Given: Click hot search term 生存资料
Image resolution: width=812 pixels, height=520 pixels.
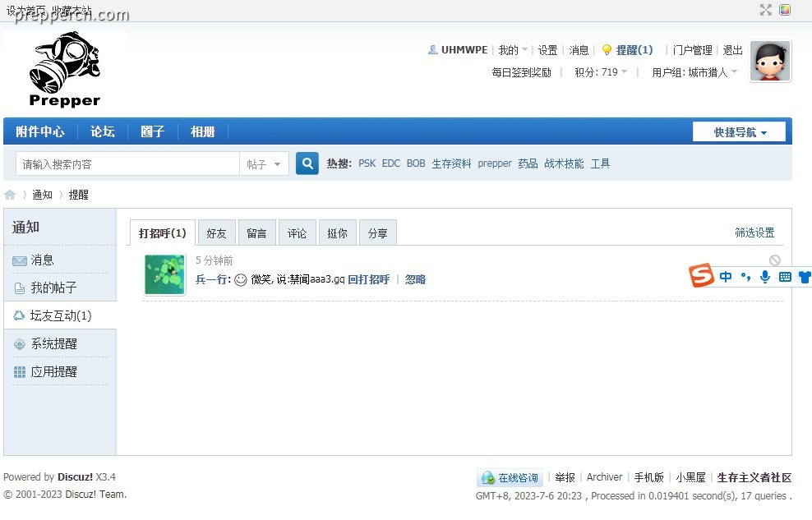Looking at the screenshot, I should [451, 163].
